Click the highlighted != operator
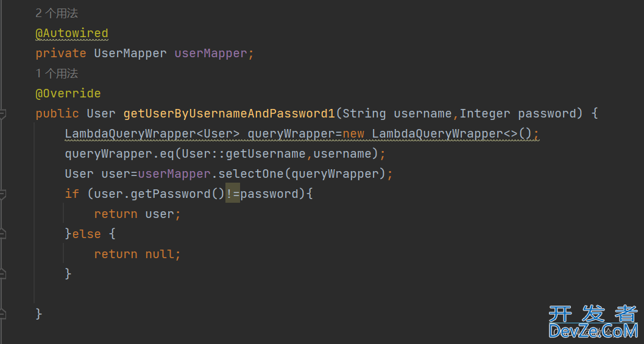 click(x=233, y=194)
